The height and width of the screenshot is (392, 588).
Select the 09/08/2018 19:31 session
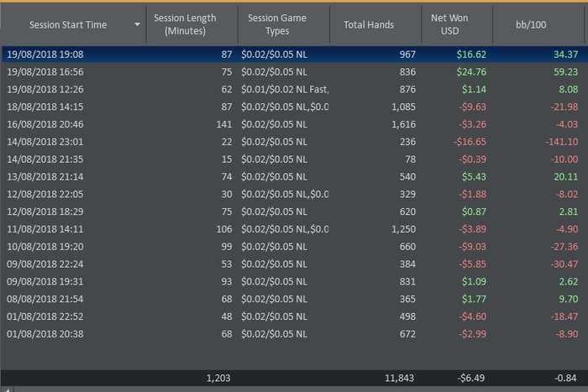294,281
